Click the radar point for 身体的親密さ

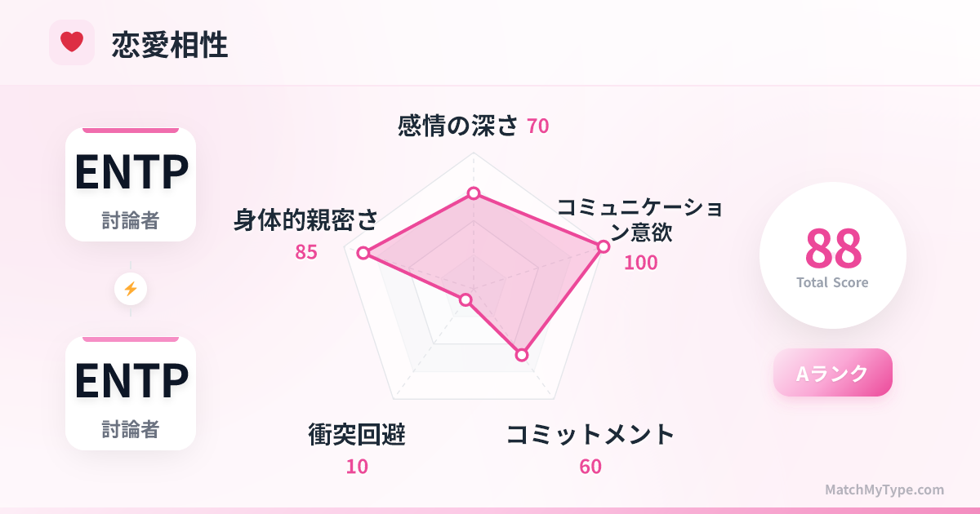click(363, 254)
